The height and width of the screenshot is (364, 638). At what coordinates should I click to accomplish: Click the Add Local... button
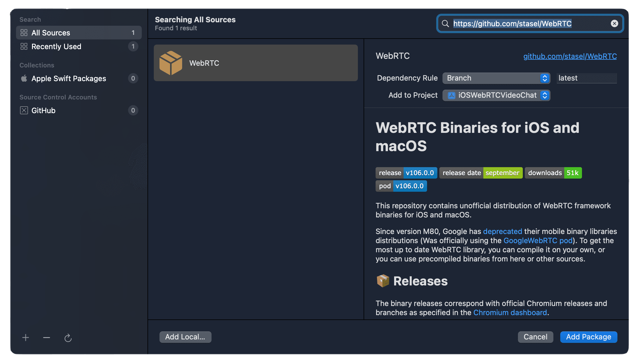pos(185,337)
